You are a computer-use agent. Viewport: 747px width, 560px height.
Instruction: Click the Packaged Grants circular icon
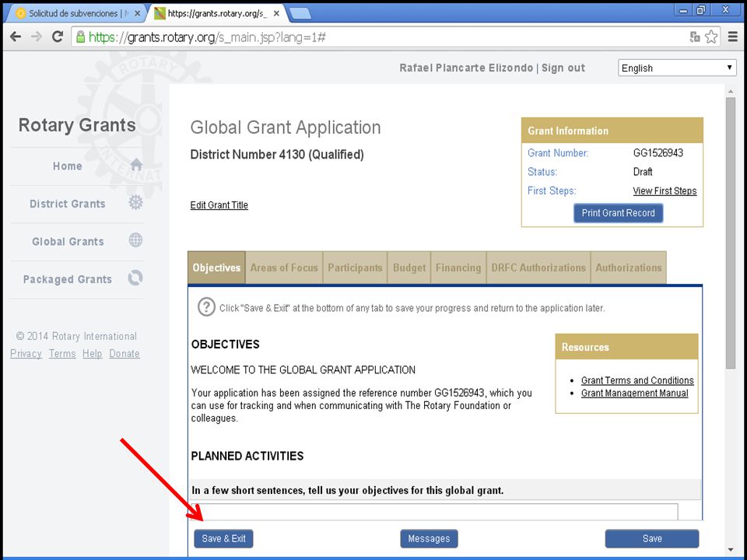(135, 278)
